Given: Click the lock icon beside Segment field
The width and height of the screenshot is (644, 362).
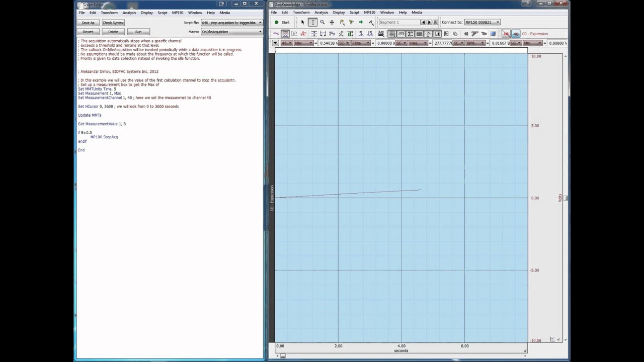Looking at the screenshot, I should 435,22.
